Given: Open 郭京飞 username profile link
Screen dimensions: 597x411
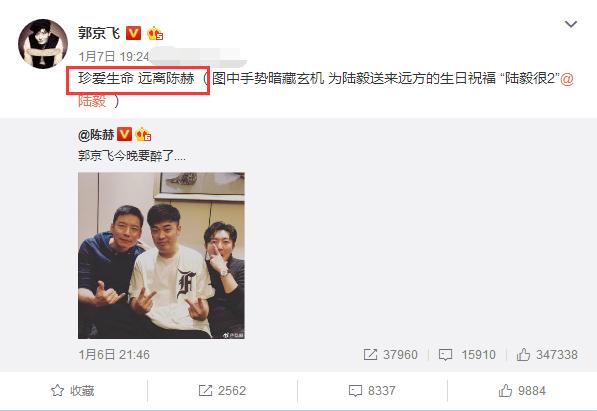Looking at the screenshot, I should tap(99, 33).
